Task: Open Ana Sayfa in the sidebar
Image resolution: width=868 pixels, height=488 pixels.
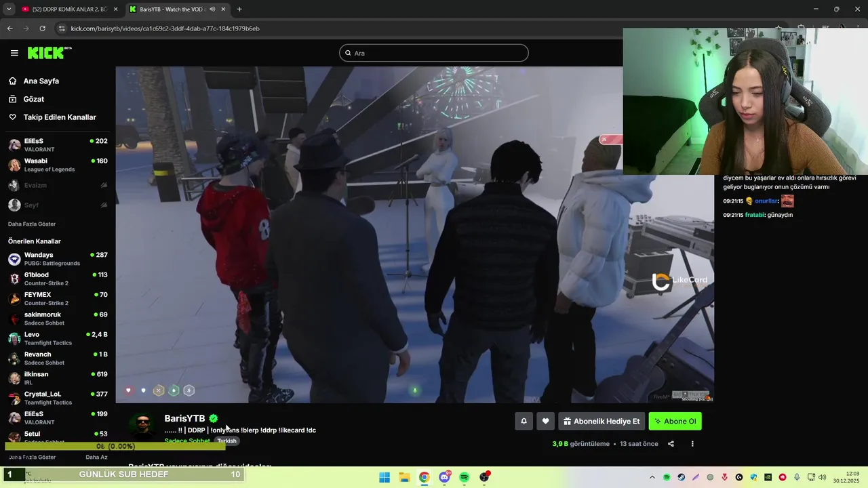Action: click(41, 81)
